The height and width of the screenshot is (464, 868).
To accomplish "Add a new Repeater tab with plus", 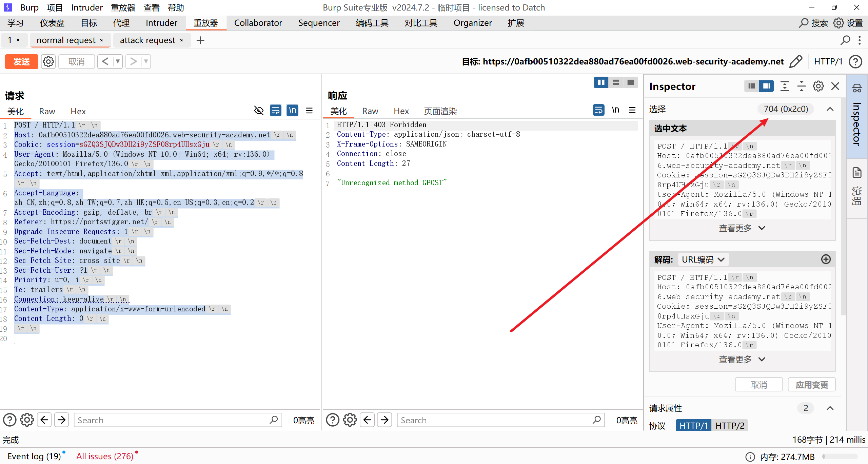I will tap(200, 40).
